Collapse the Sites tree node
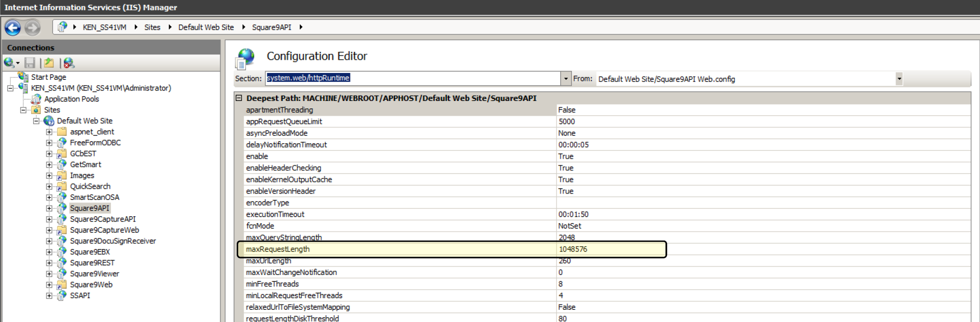Viewport: 980px width, 322px height. tap(23, 110)
